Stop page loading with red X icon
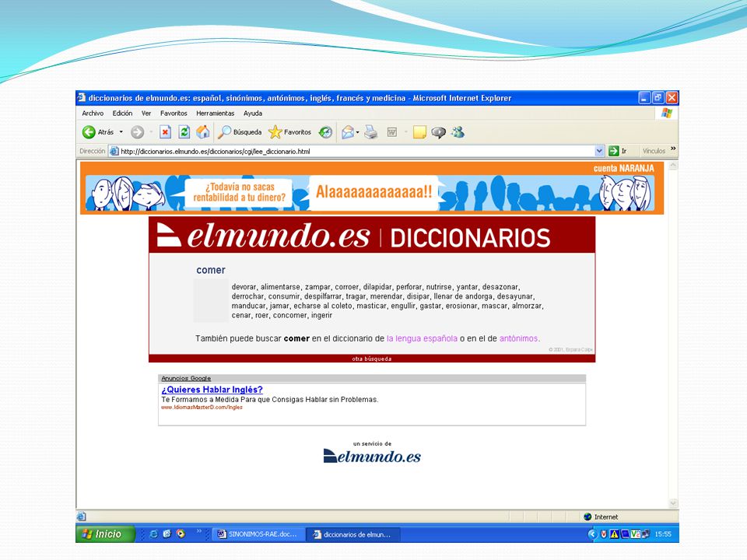 pos(165,132)
